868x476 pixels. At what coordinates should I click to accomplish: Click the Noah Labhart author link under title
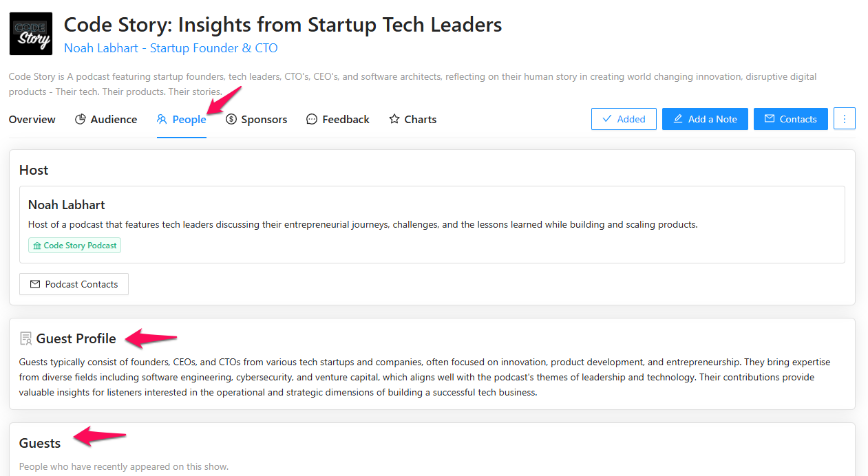(171, 48)
